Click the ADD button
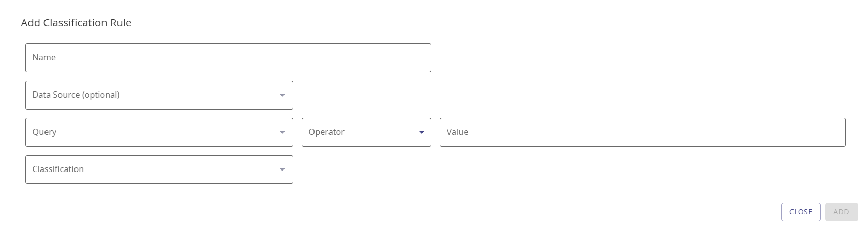Viewport: 868px width, 232px height. pyautogui.click(x=841, y=212)
